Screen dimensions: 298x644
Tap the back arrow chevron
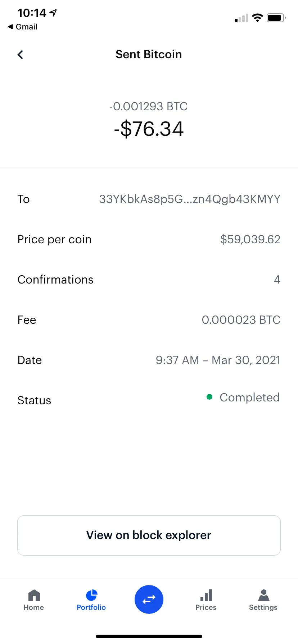point(21,55)
